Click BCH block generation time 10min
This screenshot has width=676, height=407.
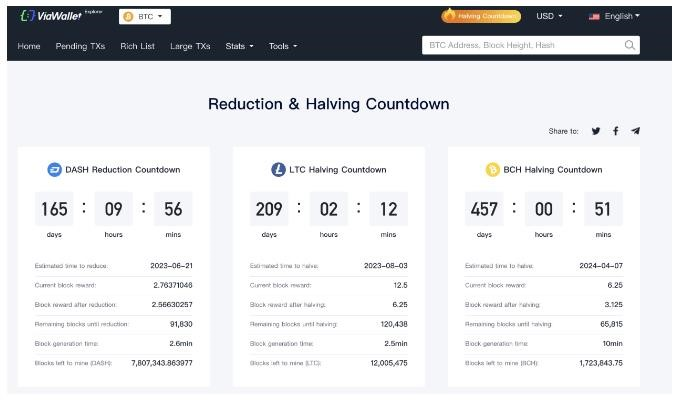[x=612, y=343]
